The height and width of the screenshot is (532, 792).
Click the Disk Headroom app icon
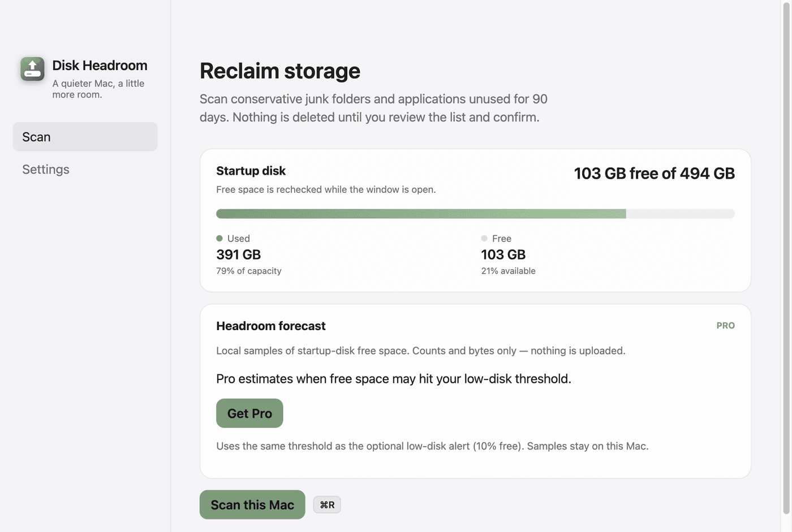pyautogui.click(x=32, y=69)
